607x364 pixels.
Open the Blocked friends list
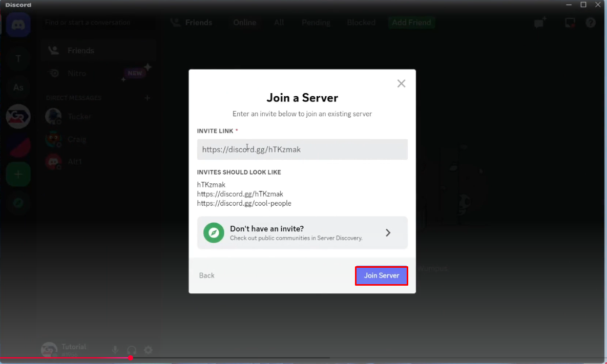(x=361, y=23)
